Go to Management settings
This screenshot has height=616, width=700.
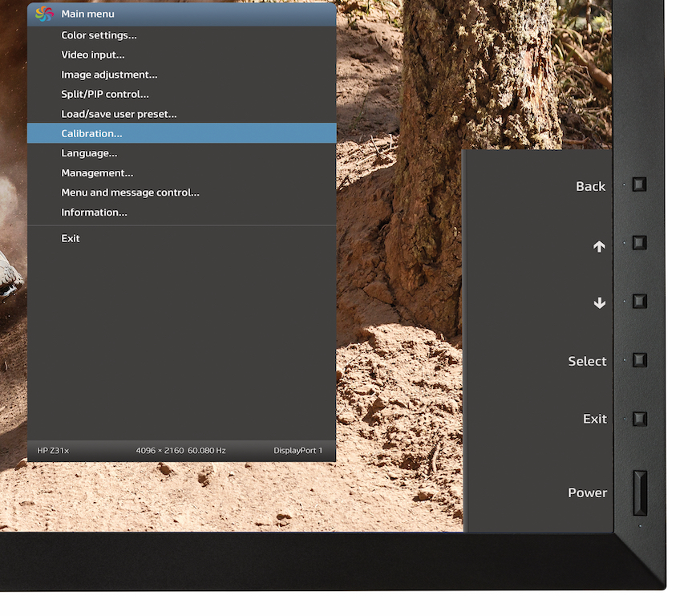point(97,173)
